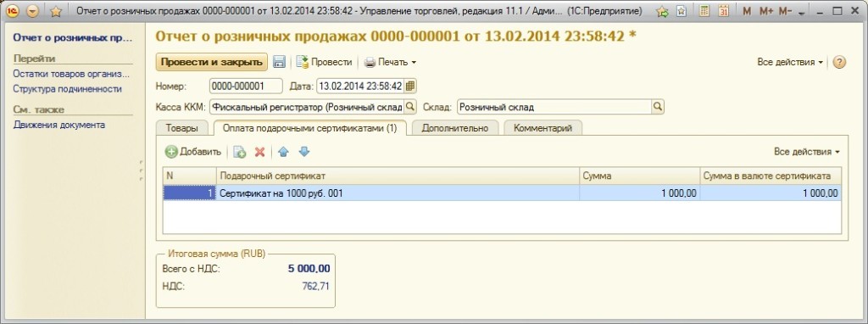Click the Добавить button to add row
This screenshot has width=868, height=324.
pos(194,152)
